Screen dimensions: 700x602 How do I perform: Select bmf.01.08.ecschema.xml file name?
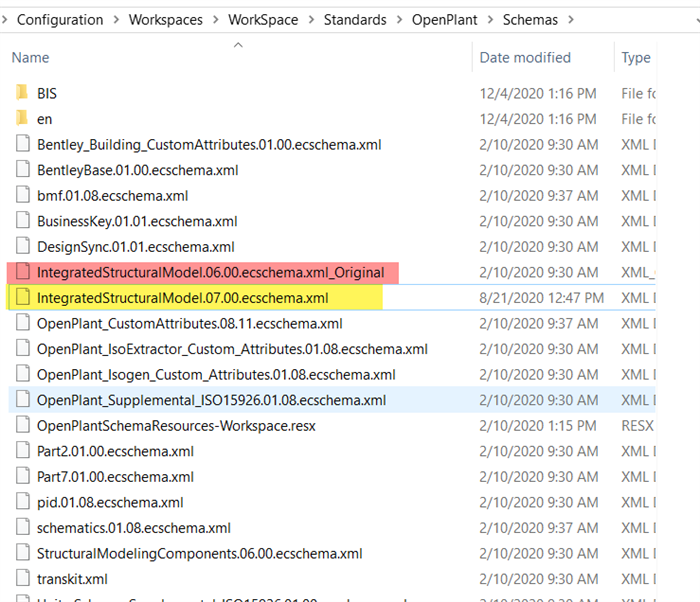click(112, 196)
